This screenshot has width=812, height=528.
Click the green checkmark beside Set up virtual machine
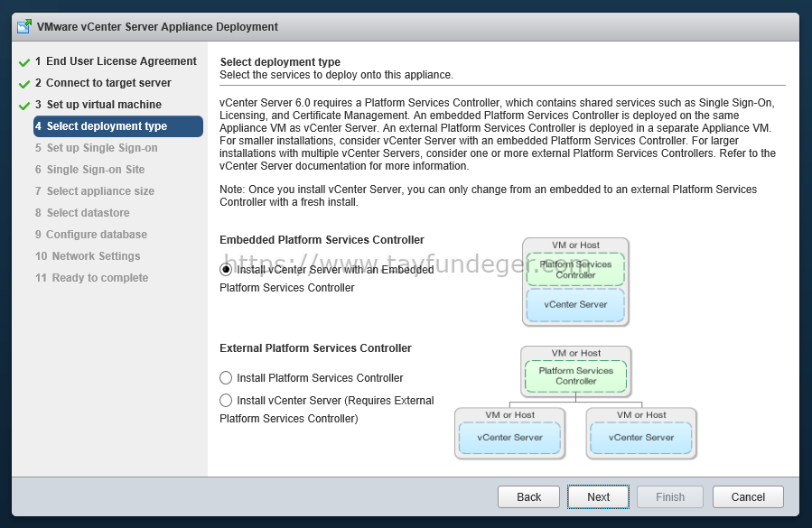click(x=24, y=106)
